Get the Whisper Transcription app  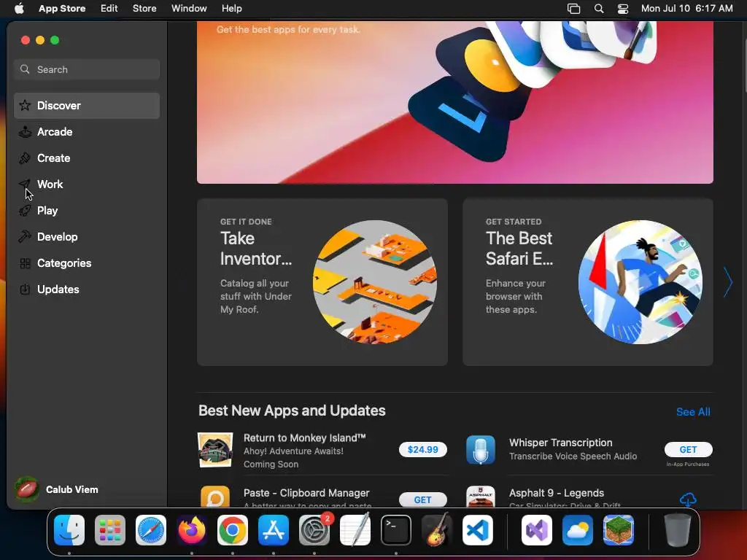[688, 449]
